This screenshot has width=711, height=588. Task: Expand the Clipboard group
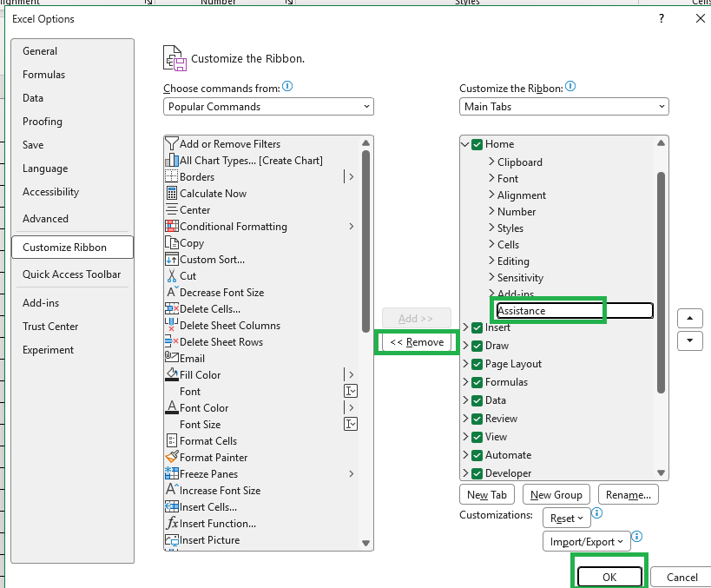click(x=491, y=162)
